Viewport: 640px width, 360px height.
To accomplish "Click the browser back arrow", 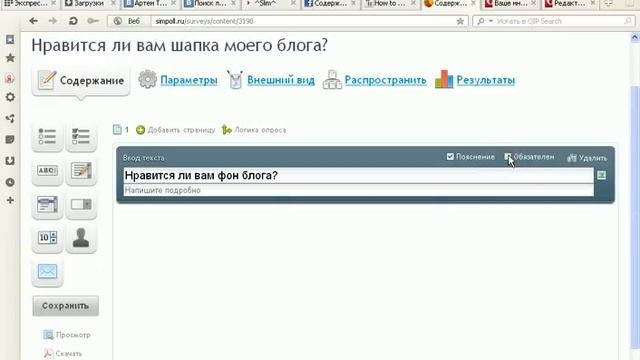I will pyautogui.click(x=33, y=21).
